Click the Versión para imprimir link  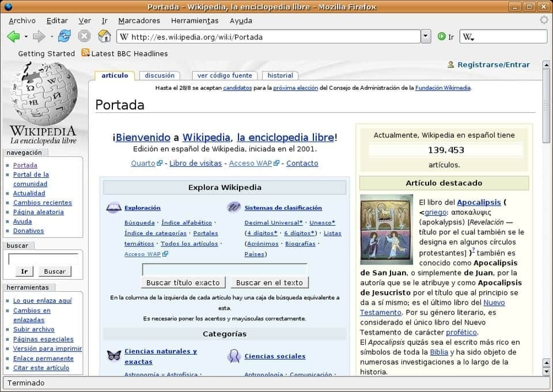click(47, 348)
